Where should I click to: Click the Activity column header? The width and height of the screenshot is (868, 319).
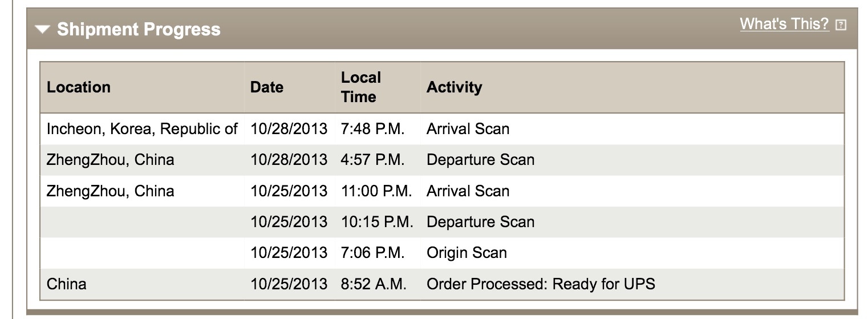pos(454,87)
